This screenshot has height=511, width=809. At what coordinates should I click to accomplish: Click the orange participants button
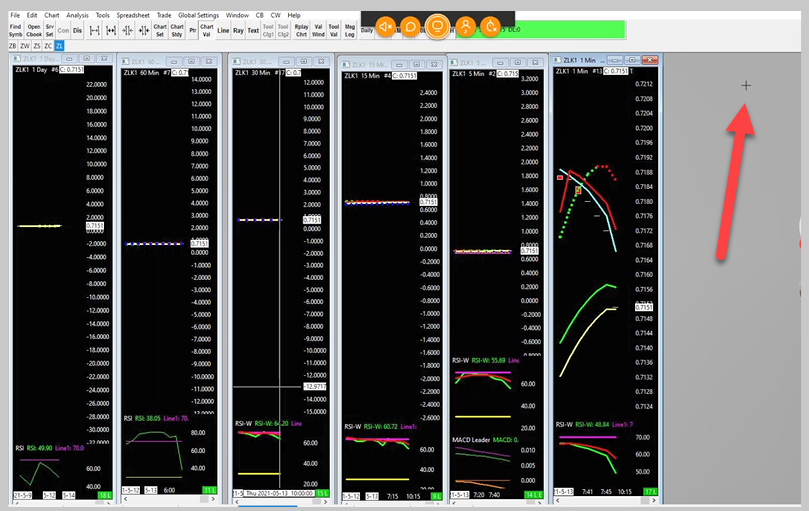click(464, 27)
